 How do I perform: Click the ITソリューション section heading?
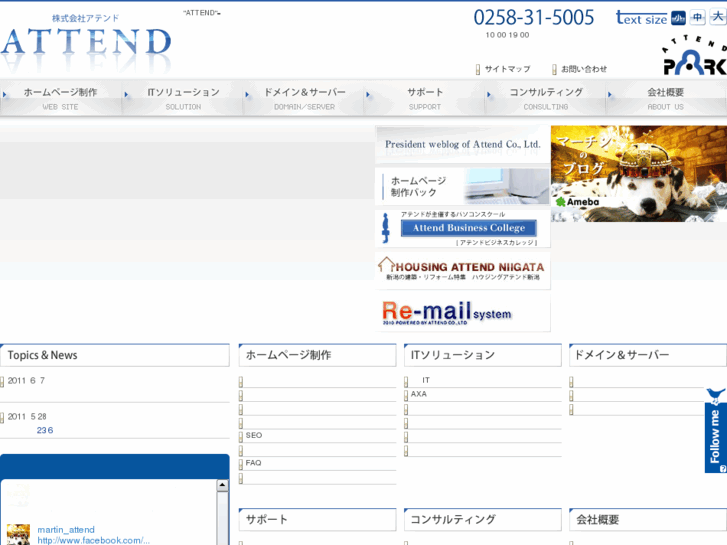[x=483, y=355]
